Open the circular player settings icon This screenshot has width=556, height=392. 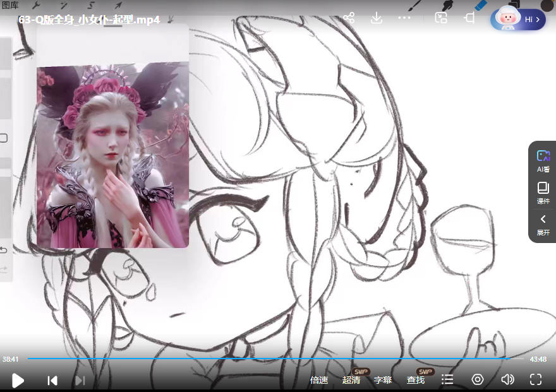click(478, 379)
